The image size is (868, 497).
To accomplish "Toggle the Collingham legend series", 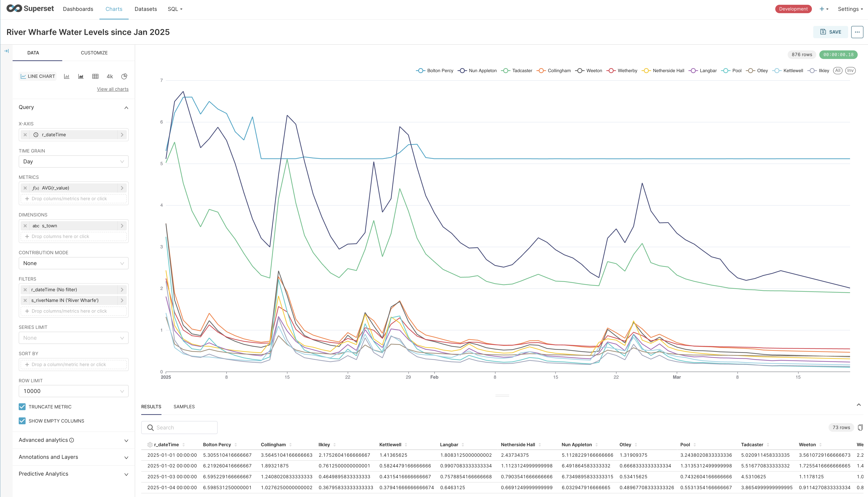I will pyautogui.click(x=553, y=71).
